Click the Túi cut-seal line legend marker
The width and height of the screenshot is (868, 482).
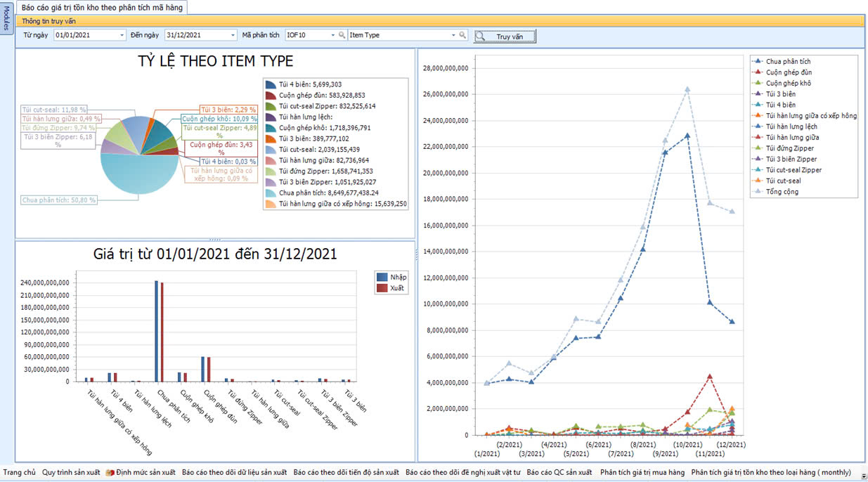click(x=758, y=181)
